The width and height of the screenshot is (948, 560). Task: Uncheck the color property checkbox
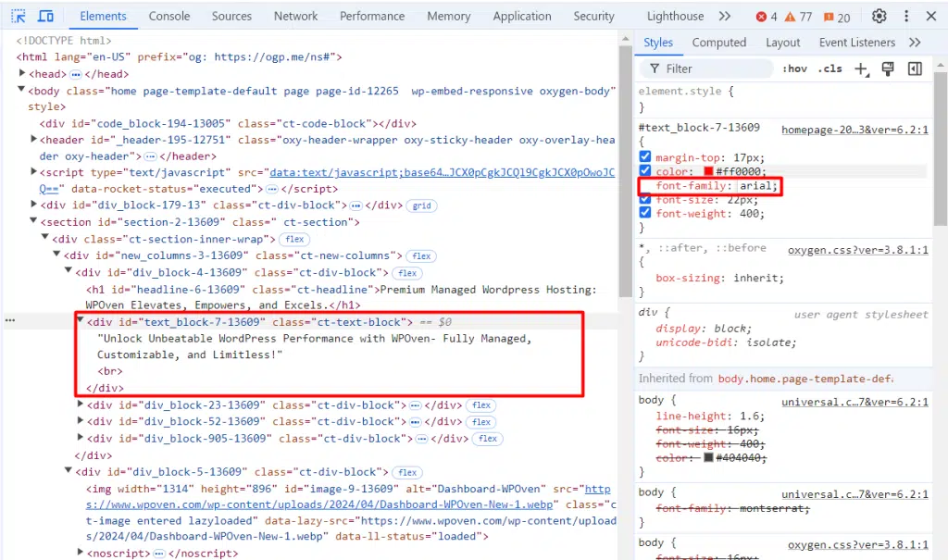[x=645, y=171]
